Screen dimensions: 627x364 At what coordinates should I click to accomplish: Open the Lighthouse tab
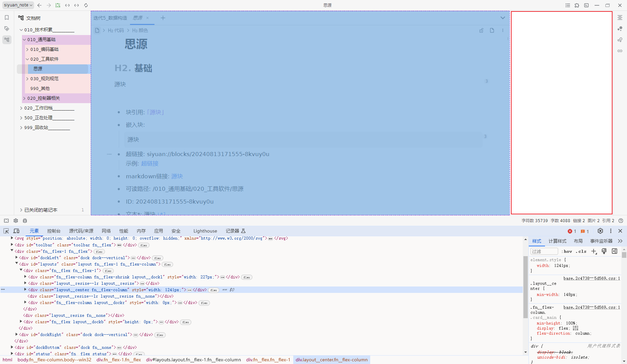point(205,231)
